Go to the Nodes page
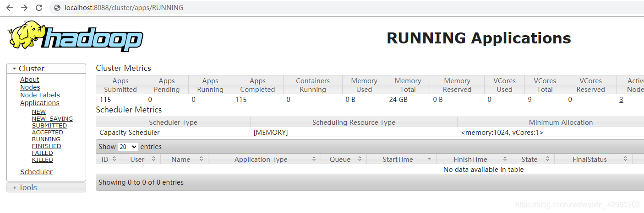644x213 pixels. pyautogui.click(x=30, y=87)
